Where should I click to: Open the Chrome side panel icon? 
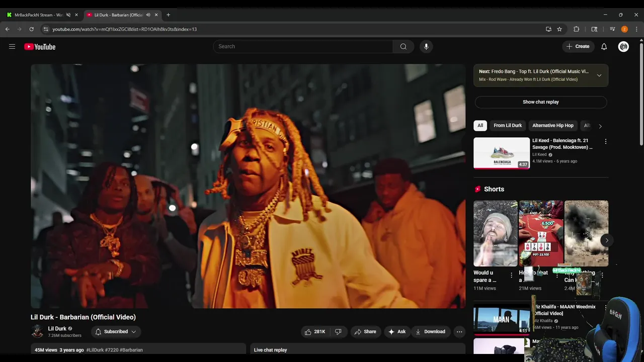click(594, 29)
